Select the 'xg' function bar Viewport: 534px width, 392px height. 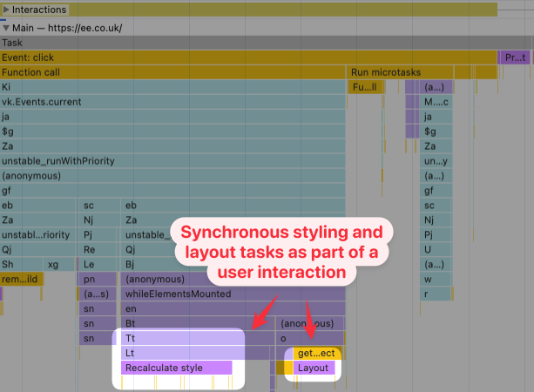pos(58,264)
